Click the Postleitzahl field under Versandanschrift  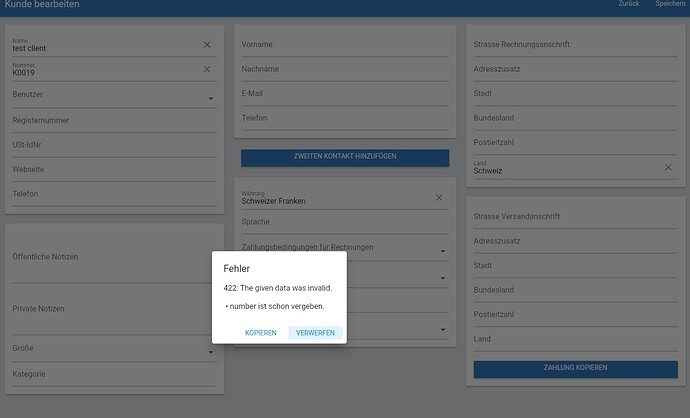[576, 315]
